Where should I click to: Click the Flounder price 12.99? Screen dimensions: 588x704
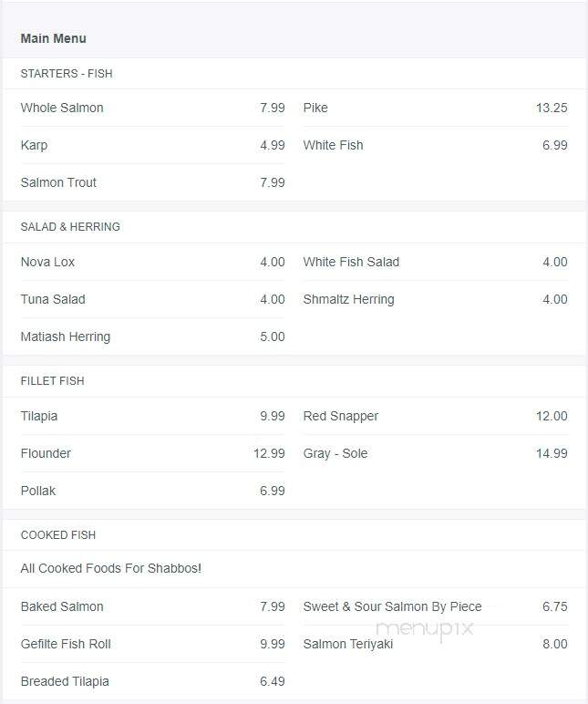click(x=269, y=453)
